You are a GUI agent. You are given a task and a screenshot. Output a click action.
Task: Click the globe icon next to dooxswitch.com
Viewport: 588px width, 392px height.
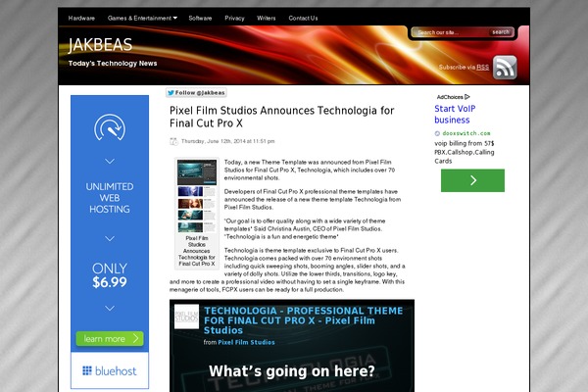click(437, 133)
